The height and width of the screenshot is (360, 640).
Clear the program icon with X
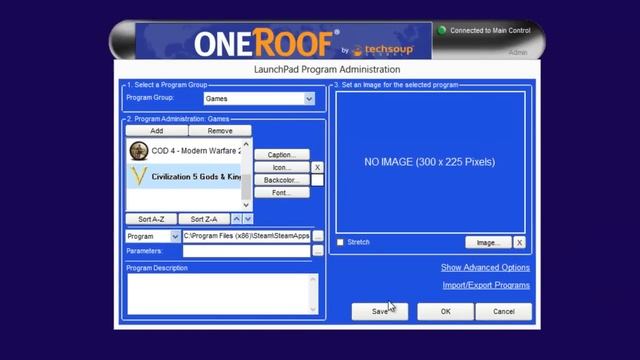click(x=317, y=167)
